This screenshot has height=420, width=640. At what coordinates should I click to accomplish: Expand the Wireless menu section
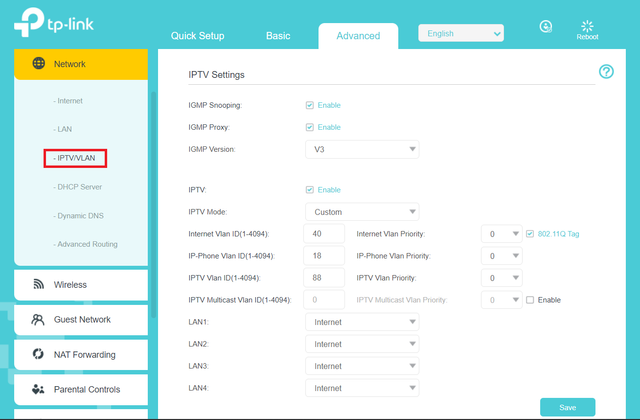click(x=81, y=284)
